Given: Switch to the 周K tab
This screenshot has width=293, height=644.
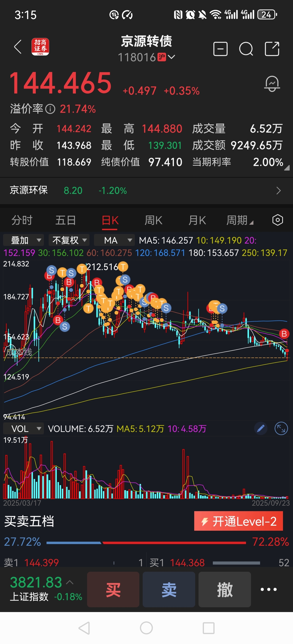Looking at the screenshot, I should (x=153, y=220).
